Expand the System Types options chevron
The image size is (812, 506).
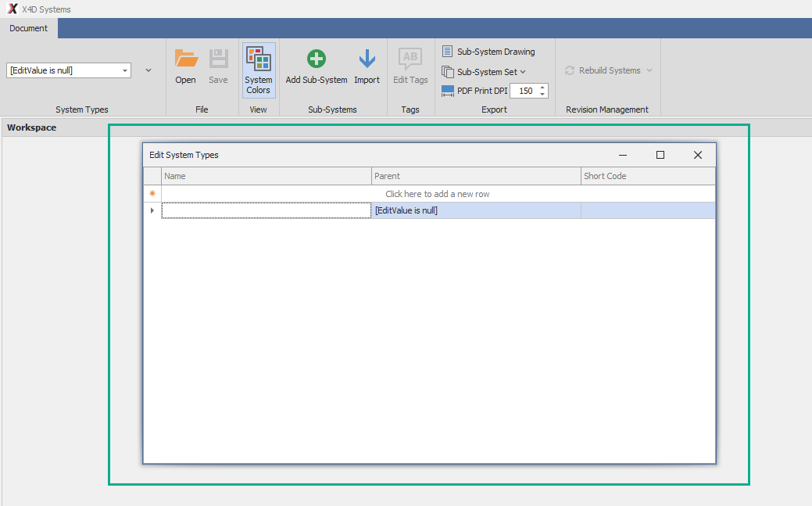pos(148,70)
